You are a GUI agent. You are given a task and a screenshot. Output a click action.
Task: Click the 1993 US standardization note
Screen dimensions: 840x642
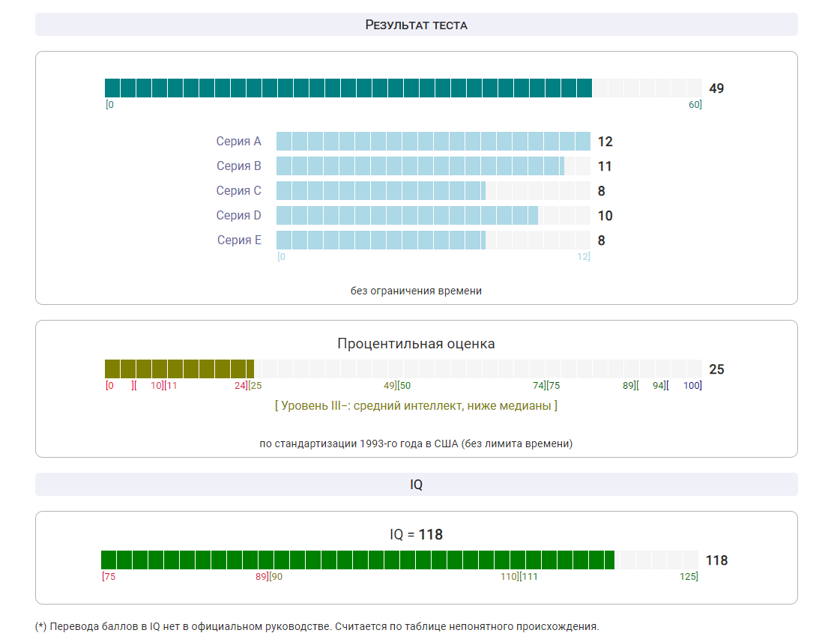[x=416, y=443]
